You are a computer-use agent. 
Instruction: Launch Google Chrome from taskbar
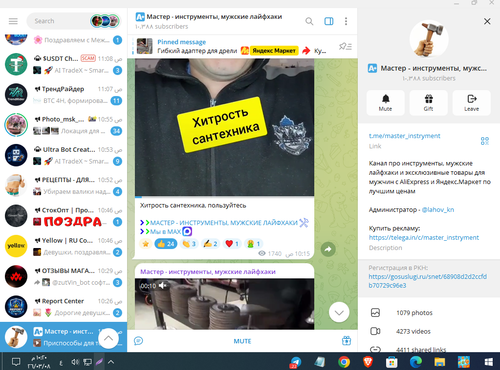(x=344, y=362)
